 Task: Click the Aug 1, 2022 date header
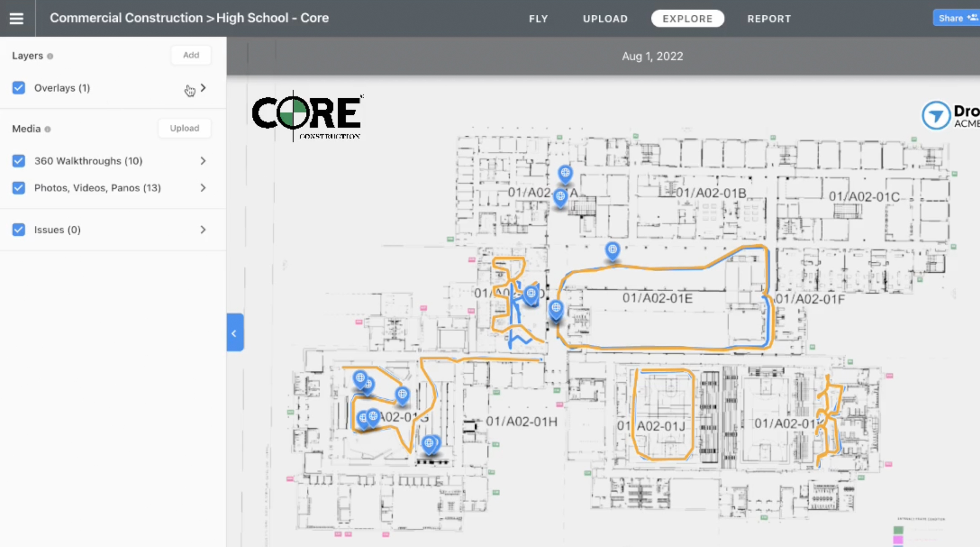click(652, 56)
